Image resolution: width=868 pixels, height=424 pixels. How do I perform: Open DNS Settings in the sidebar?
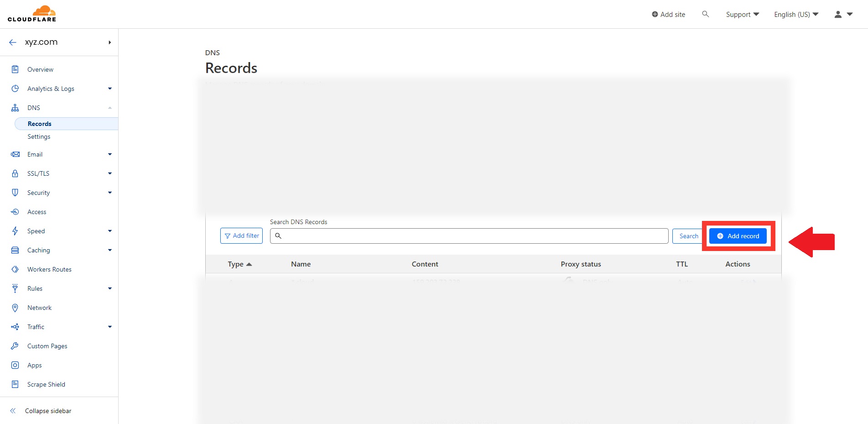point(39,136)
